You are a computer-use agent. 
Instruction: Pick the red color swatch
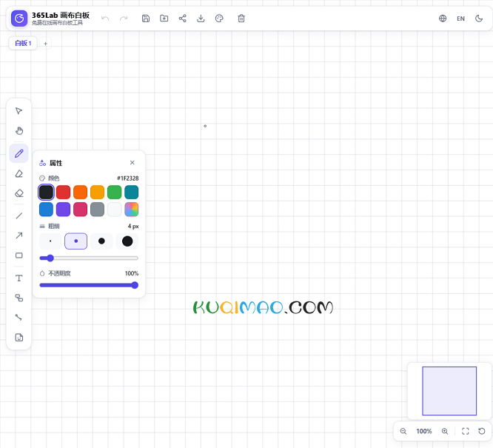(63, 193)
